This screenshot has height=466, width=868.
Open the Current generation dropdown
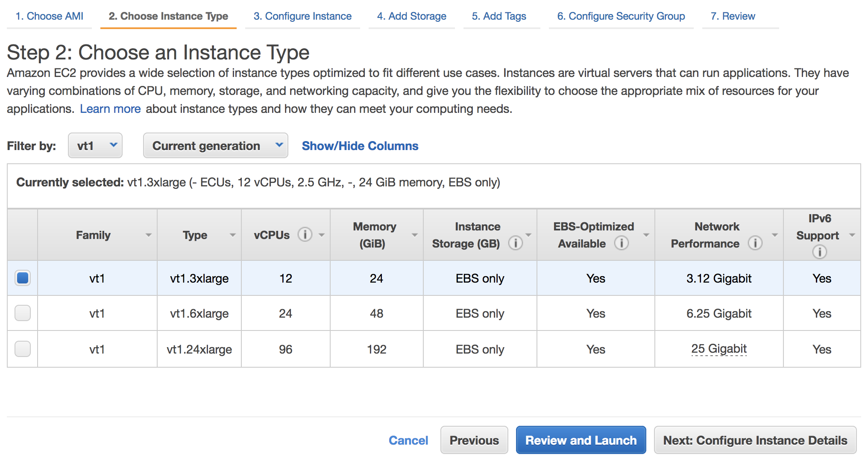click(215, 146)
